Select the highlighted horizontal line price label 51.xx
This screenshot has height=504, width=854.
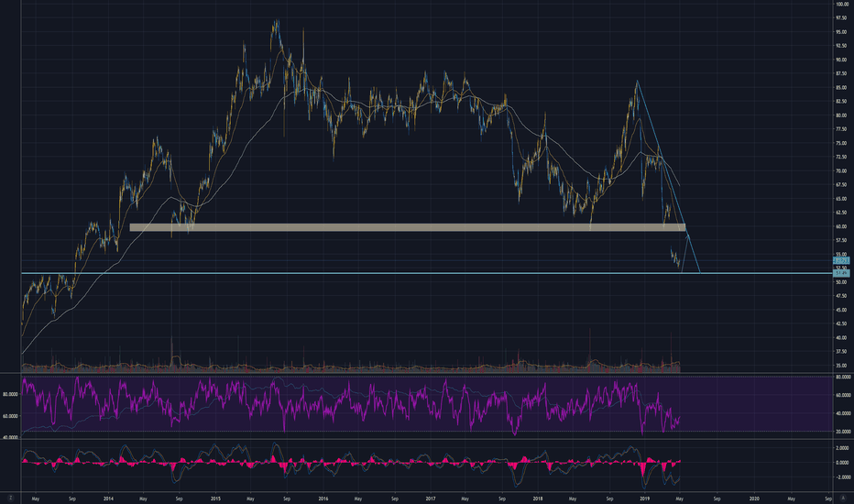pos(841,273)
